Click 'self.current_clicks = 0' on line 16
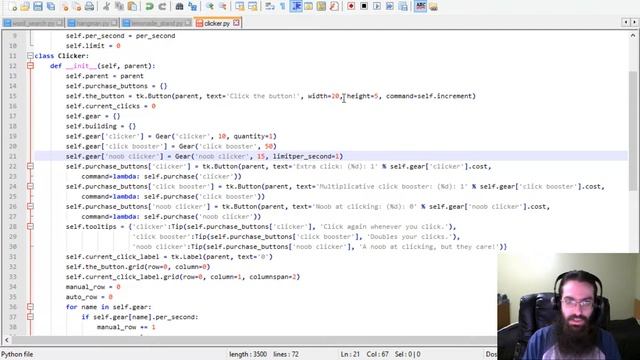This screenshot has height=360, width=640. click(x=111, y=106)
